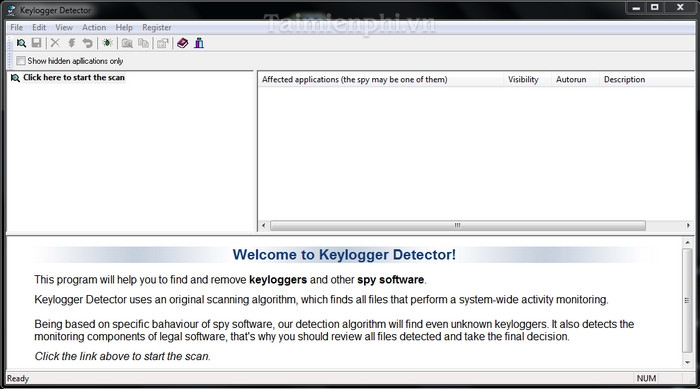This screenshot has width=700, height=389.
Task: Open the Help menu
Action: pyautogui.click(x=124, y=27)
